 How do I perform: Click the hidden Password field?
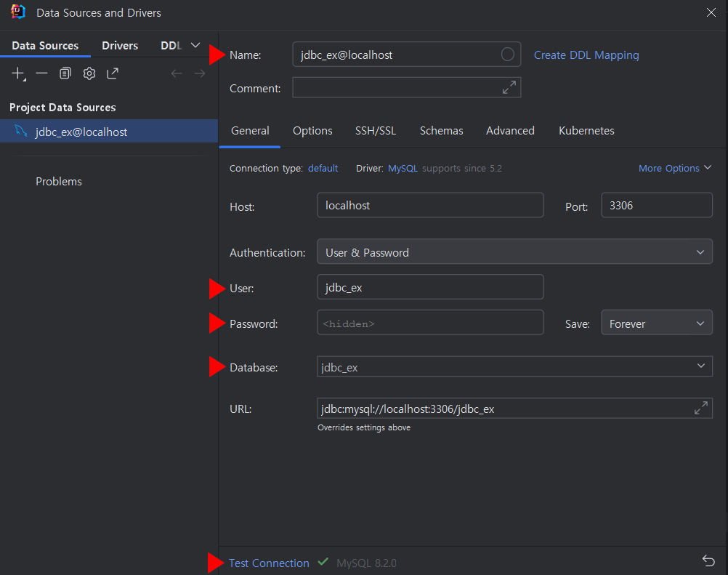430,323
